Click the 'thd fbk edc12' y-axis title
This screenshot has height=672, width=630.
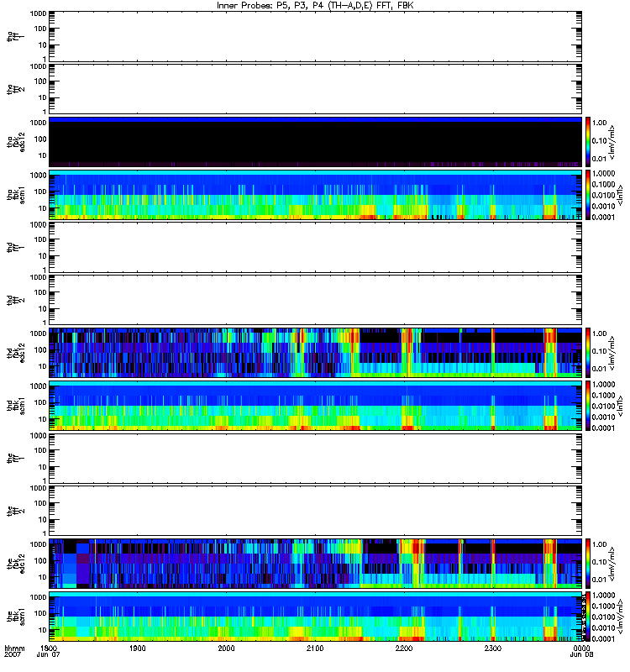tap(15, 353)
